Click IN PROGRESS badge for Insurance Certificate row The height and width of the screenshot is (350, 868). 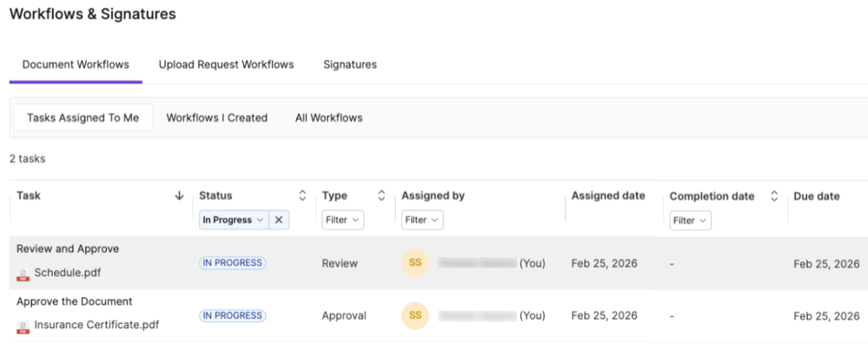click(233, 316)
